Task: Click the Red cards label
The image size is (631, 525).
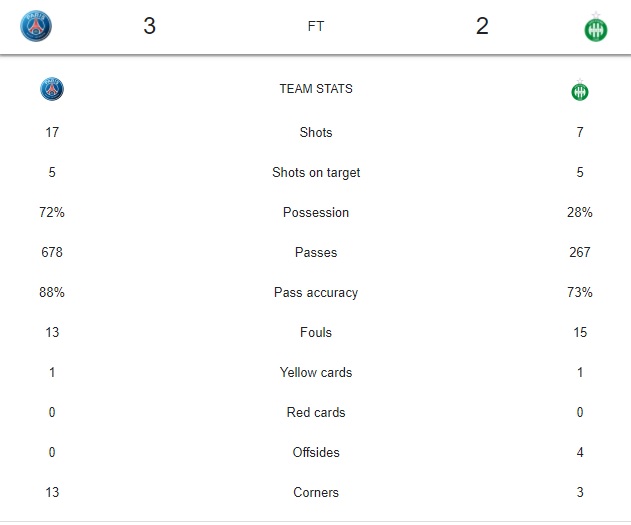Action: point(316,412)
